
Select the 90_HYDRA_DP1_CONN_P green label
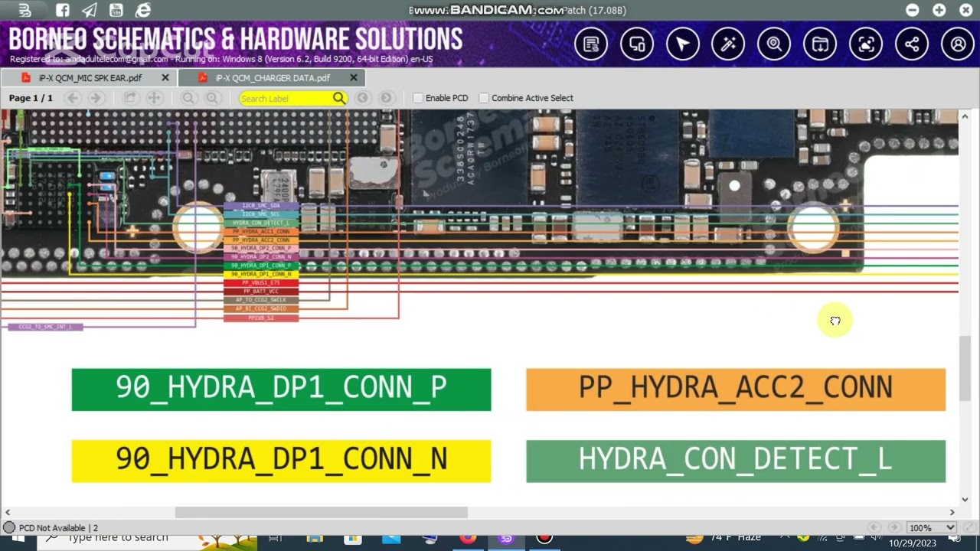[x=281, y=390]
